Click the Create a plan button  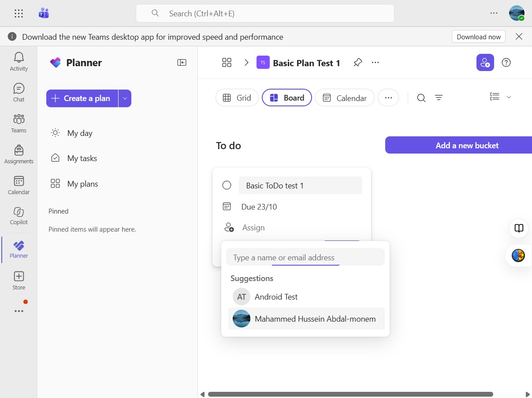tap(82, 98)
